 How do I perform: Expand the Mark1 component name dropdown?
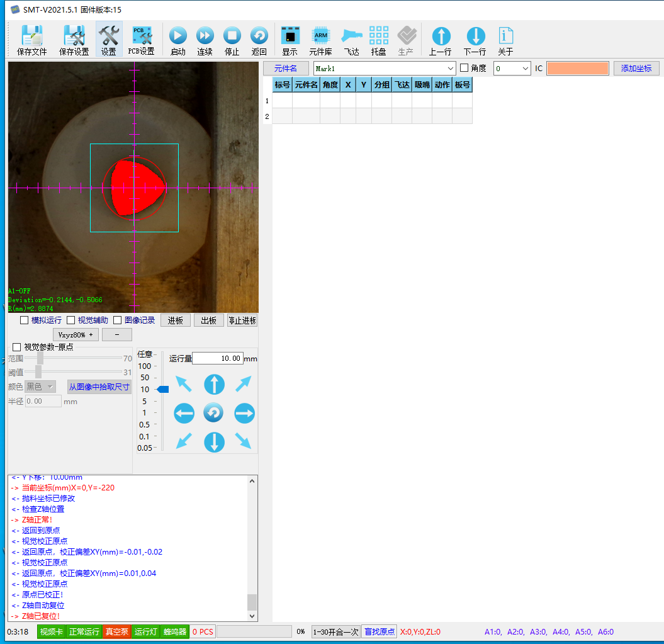[450, 68]
